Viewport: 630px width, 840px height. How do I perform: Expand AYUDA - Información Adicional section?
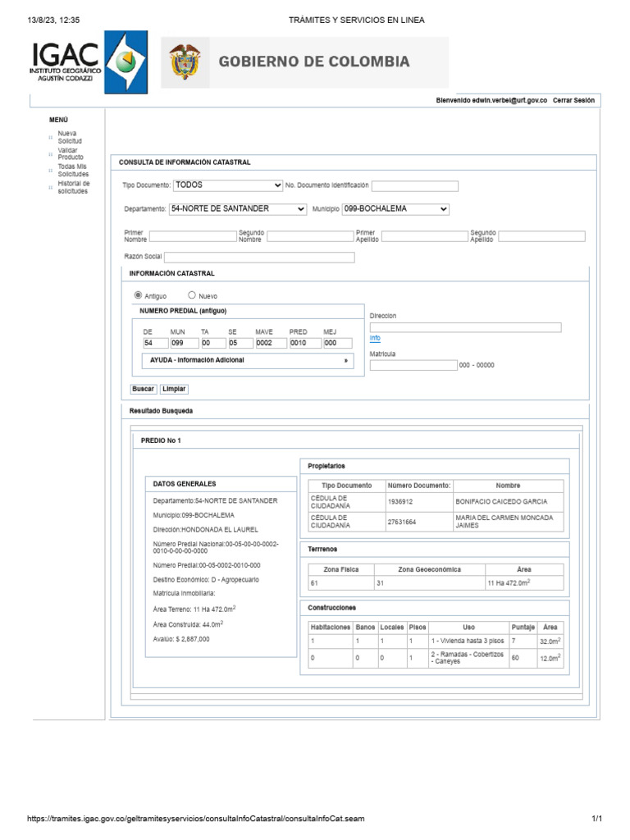pyautogui.click(x=248, y=361)
